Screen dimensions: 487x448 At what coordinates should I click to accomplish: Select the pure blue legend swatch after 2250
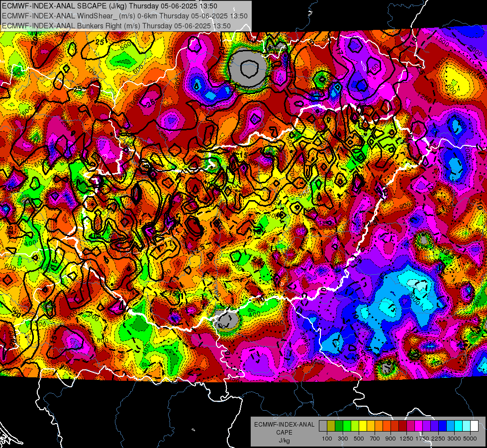click(443, 426)
